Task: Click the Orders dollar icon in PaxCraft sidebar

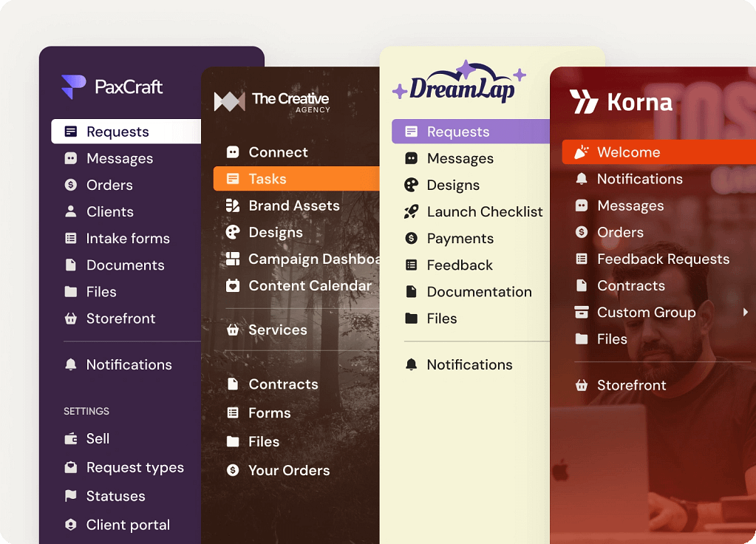Action: point(71,186)
